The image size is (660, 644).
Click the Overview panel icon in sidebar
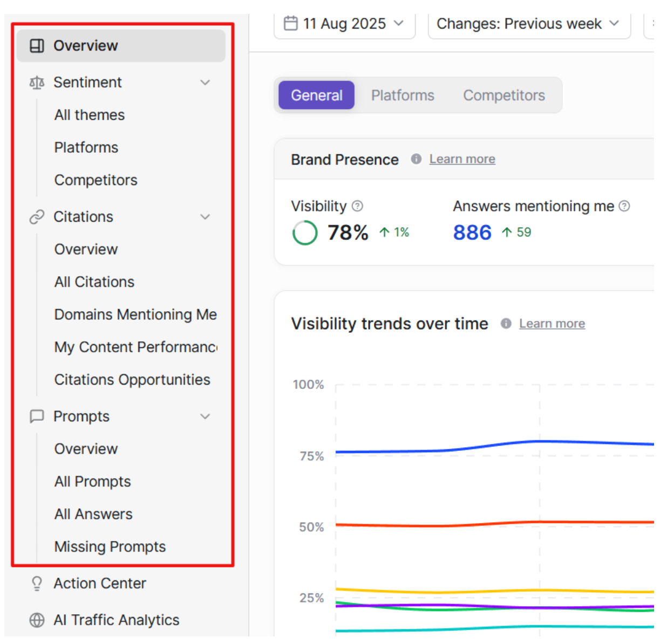tap(37, 46)
